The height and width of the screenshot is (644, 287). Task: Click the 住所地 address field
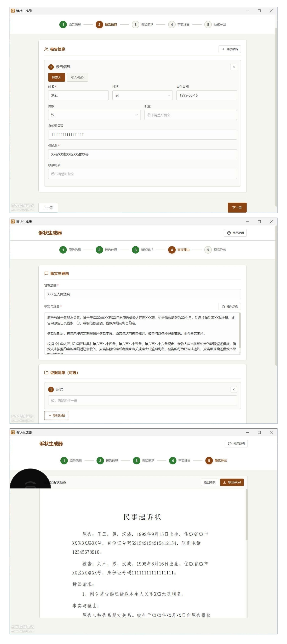pyautogui.click(x=142, y=154)
